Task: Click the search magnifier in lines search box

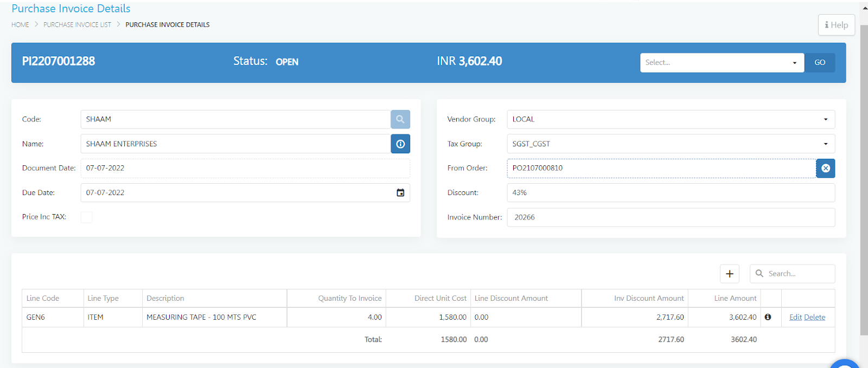Action: point(759,274)
